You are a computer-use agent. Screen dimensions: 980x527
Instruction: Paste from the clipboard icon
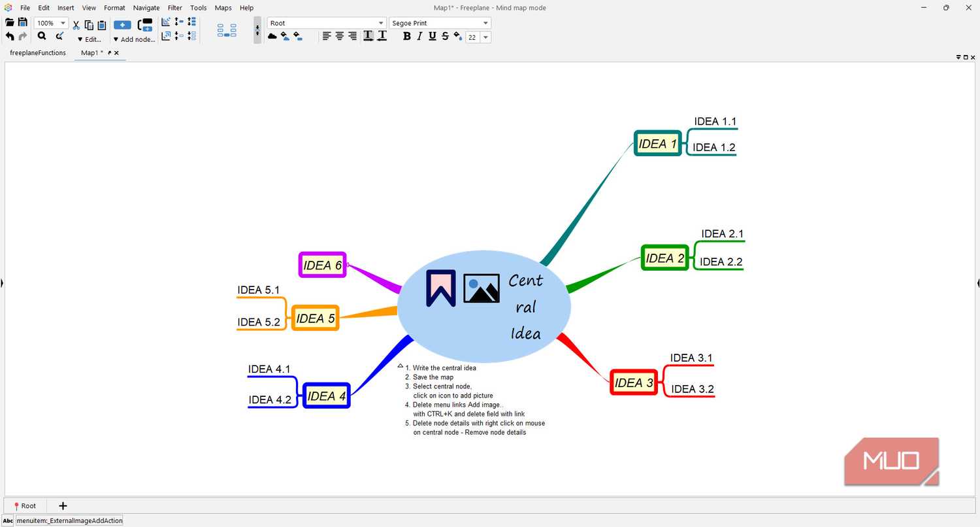pos(101,25)
